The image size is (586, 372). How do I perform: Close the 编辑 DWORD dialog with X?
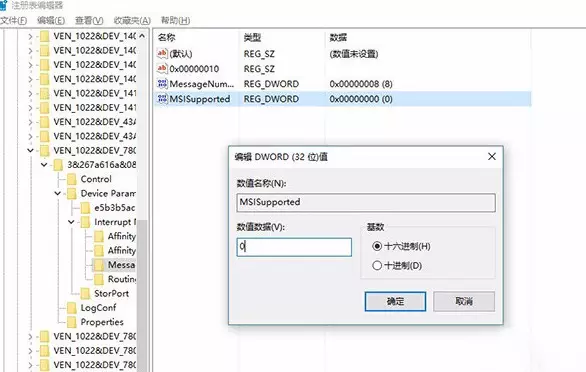pos(492,156)
